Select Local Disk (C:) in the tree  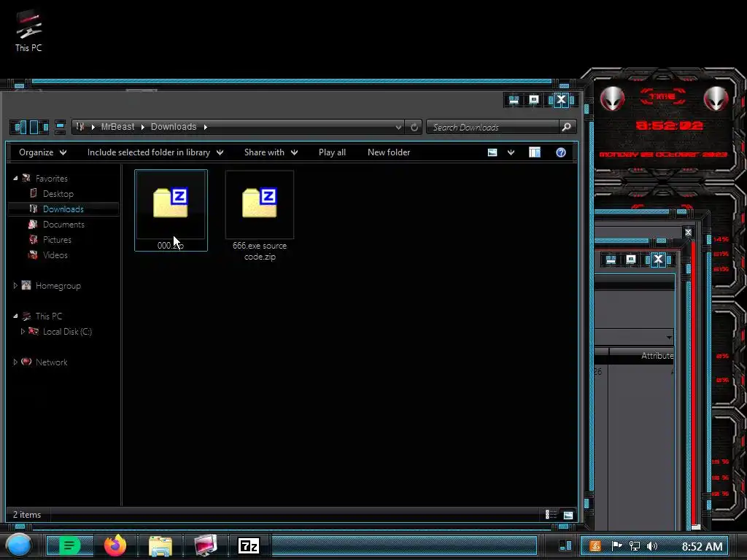[67, 332]
